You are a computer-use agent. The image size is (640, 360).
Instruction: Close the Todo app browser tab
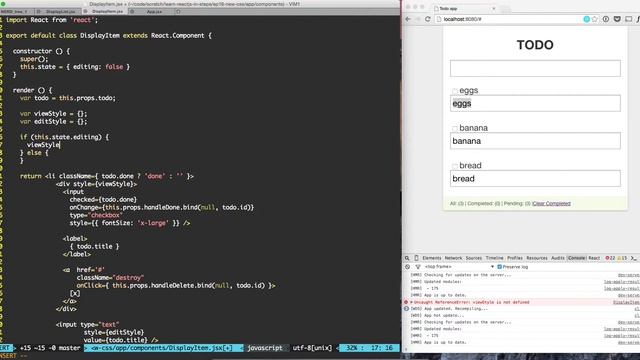[x=493, y=8]
